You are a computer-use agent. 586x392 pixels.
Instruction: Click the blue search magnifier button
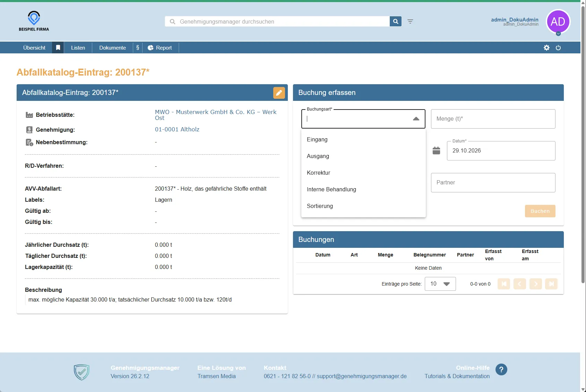point(396,21)
